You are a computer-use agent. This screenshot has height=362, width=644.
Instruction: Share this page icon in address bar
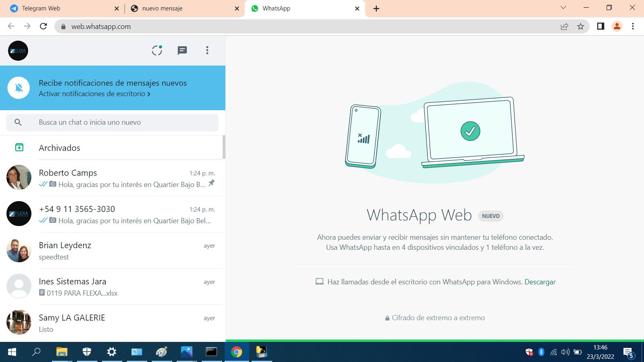pyautogui.click(x=564, y=27)
